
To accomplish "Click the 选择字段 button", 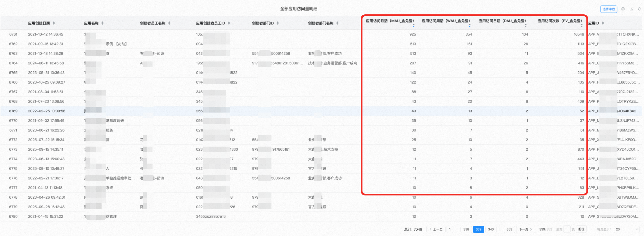I will tap(608, 9).
